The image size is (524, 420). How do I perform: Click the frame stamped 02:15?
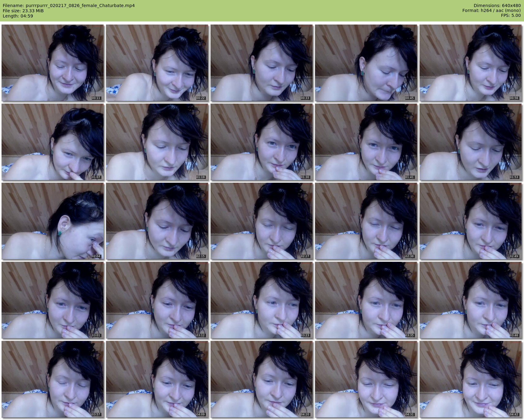click(x=157, y=221)
